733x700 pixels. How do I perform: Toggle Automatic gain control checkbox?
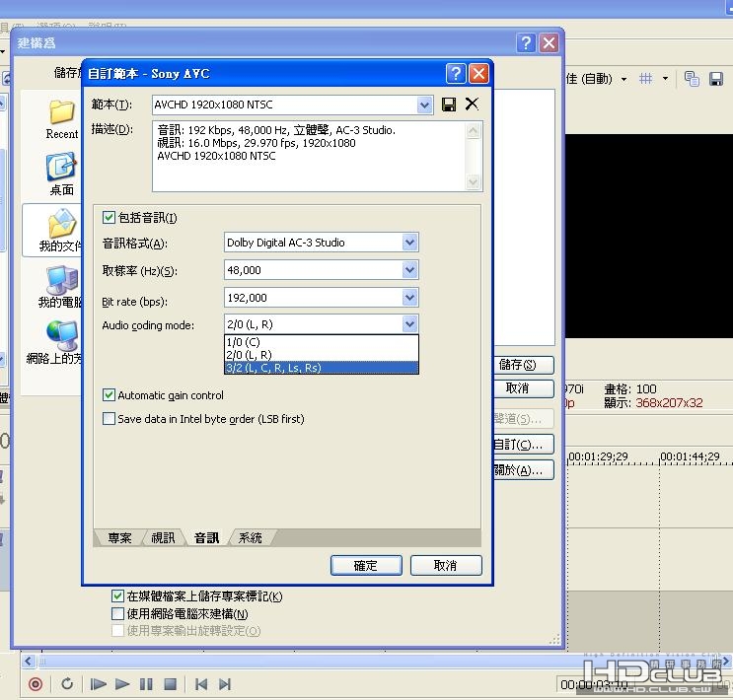[x=109, y=395]
